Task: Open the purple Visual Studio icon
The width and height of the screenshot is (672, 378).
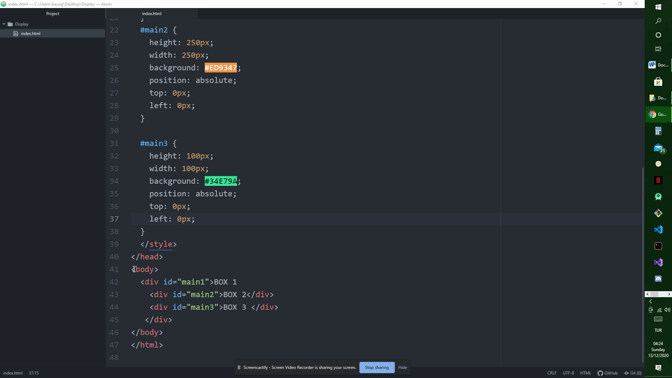Action: click(x=658, y=262)
